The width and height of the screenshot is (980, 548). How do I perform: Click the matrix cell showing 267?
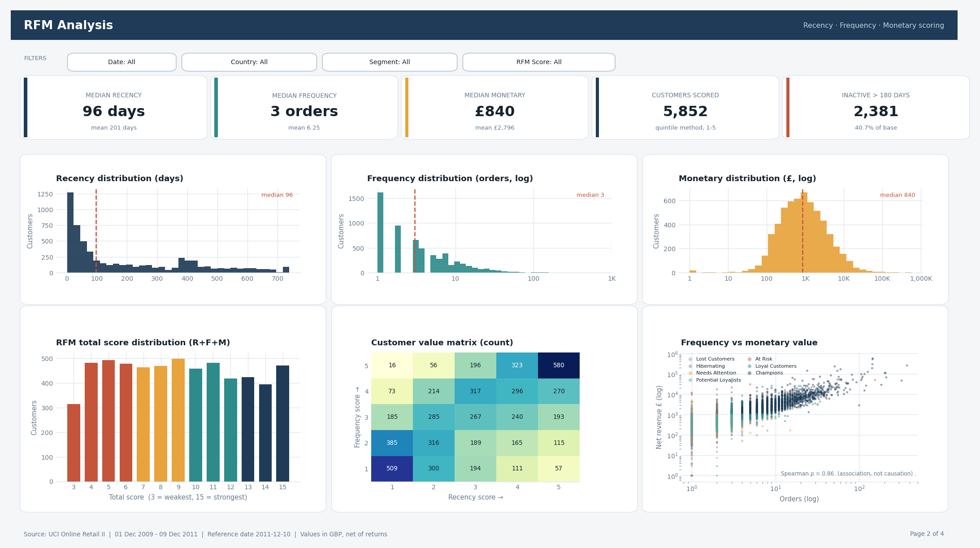click(475, 417)
